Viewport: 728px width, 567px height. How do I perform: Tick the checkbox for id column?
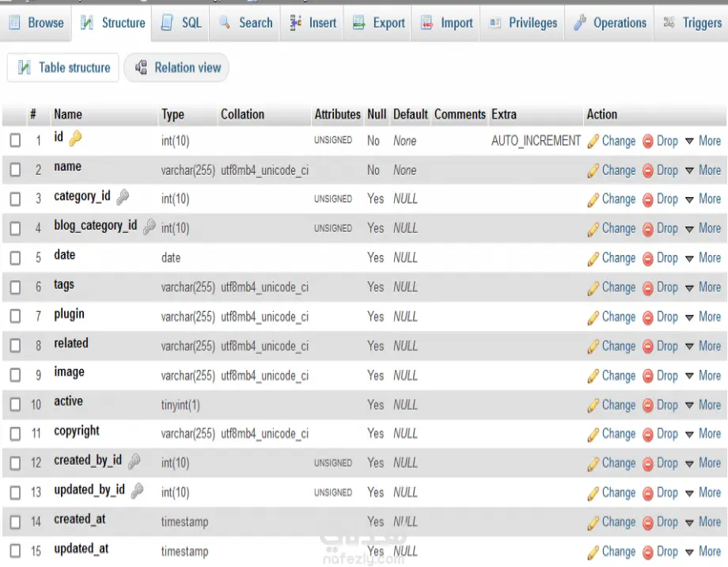[x=15, y=140]
